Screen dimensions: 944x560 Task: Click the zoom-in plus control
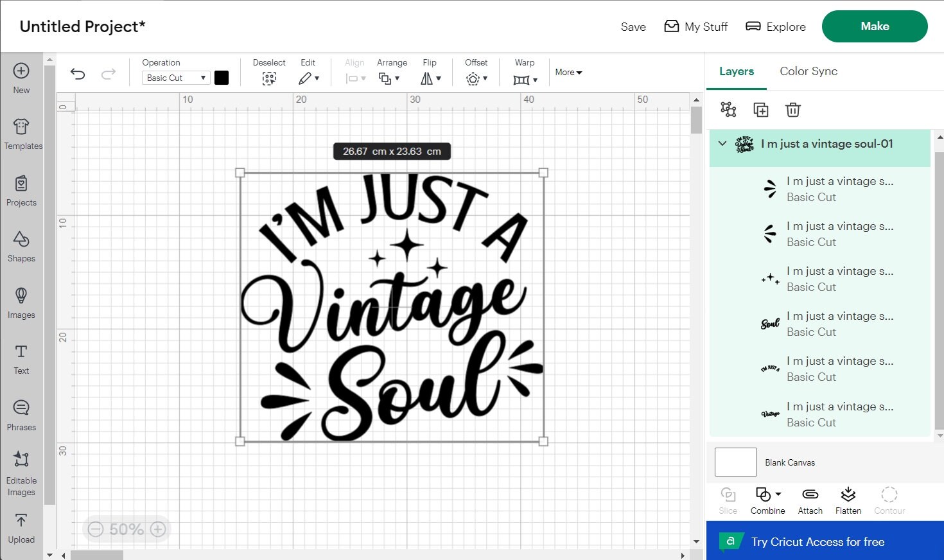[157, 529]
